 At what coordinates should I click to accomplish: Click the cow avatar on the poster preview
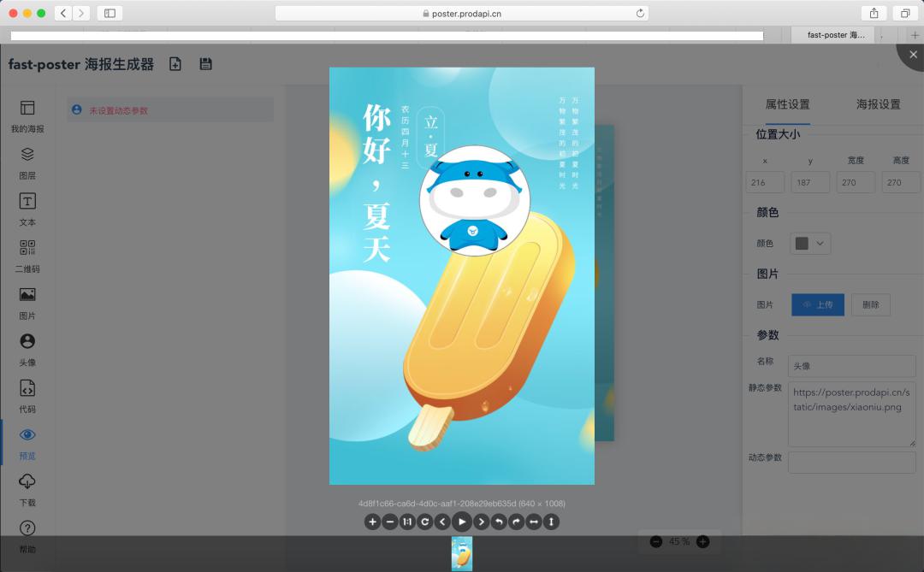pos(475,201)
